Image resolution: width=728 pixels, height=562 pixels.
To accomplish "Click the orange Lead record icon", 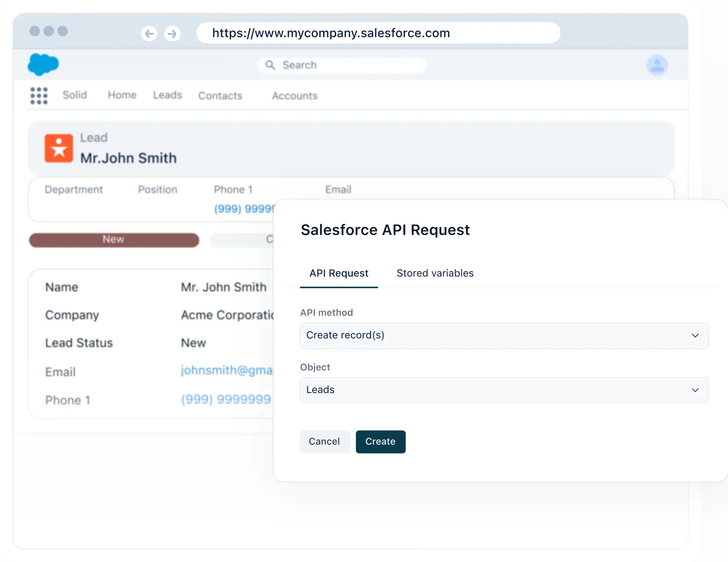I will pos(58,148).
